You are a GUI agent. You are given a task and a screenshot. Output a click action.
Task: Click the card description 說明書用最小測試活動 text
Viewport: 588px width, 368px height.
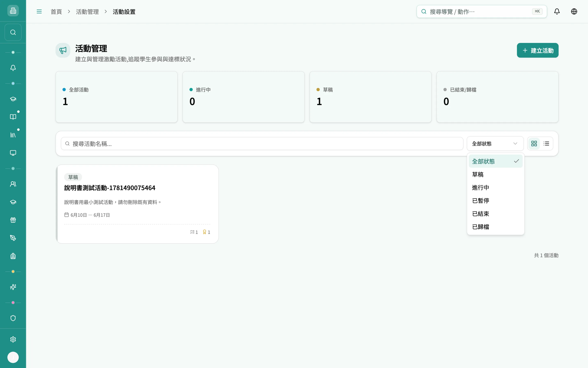[x=113, y=202]
